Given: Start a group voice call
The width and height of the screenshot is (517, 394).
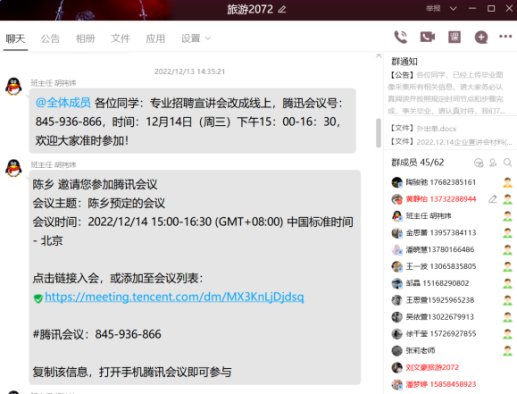Looking at the screenshot, I should pyautogui.click(x=401, y=37).
